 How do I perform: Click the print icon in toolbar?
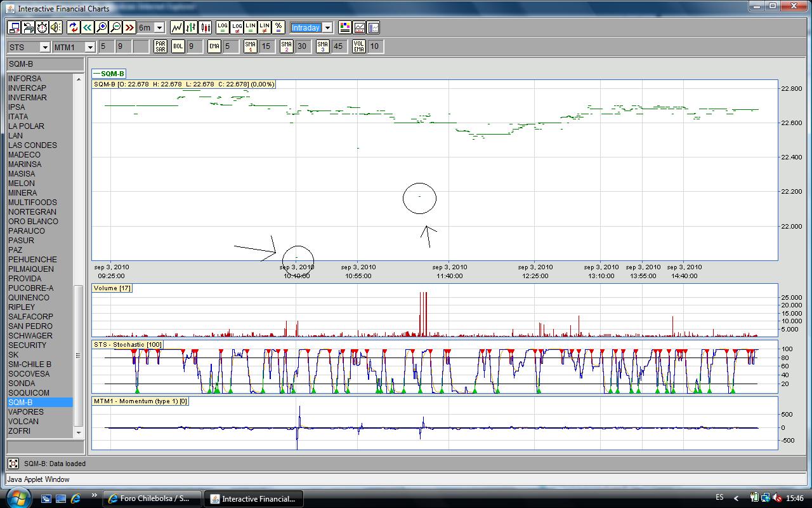point(28,27)
